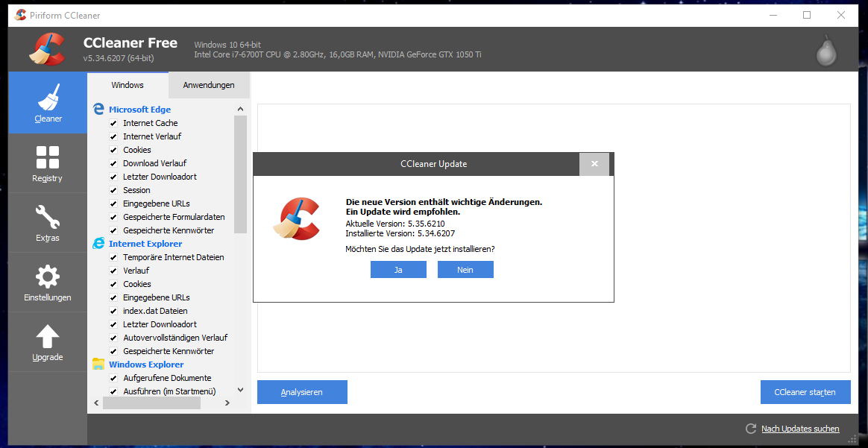Click the v5.34.6207 (64-bit) version label
This screenshot has height=448, width=868.
pos(119,58)
